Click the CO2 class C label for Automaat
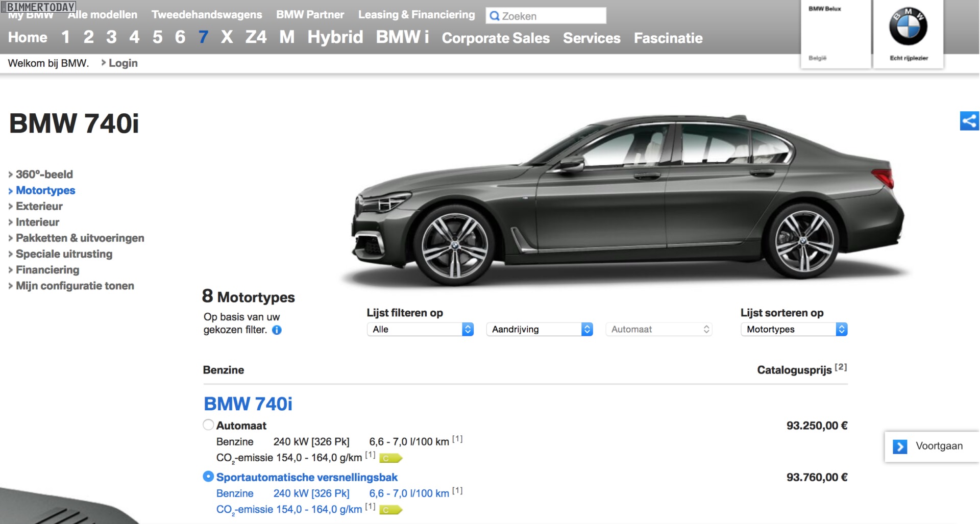980x524 pixels. 390,458
